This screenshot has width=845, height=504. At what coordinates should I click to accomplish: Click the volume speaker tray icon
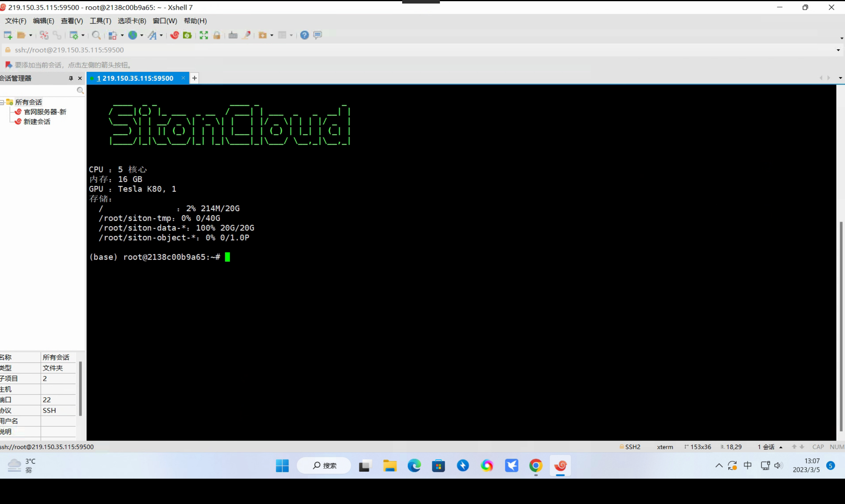click(x=778, y=466)
